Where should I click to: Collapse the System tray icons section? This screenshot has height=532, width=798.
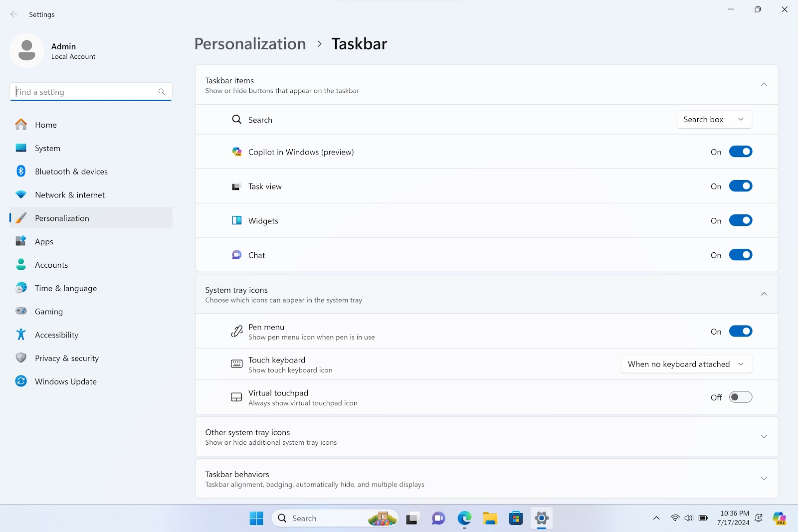pos(764,294)
